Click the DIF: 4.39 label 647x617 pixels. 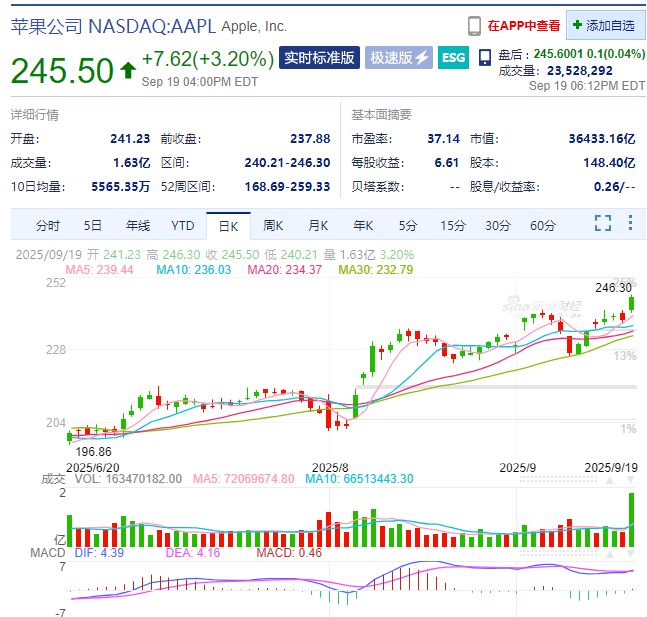(99, 553)
